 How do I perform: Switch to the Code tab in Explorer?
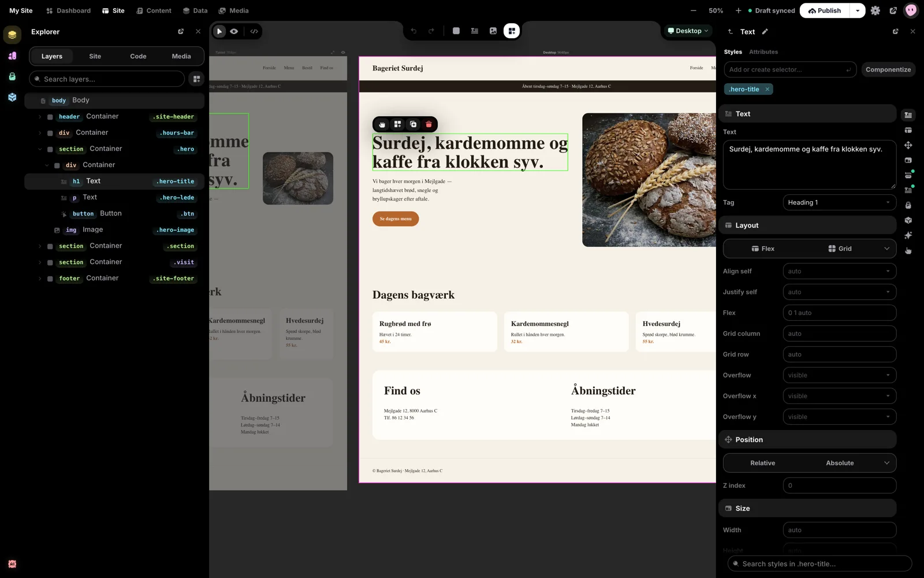coord(138,56)
